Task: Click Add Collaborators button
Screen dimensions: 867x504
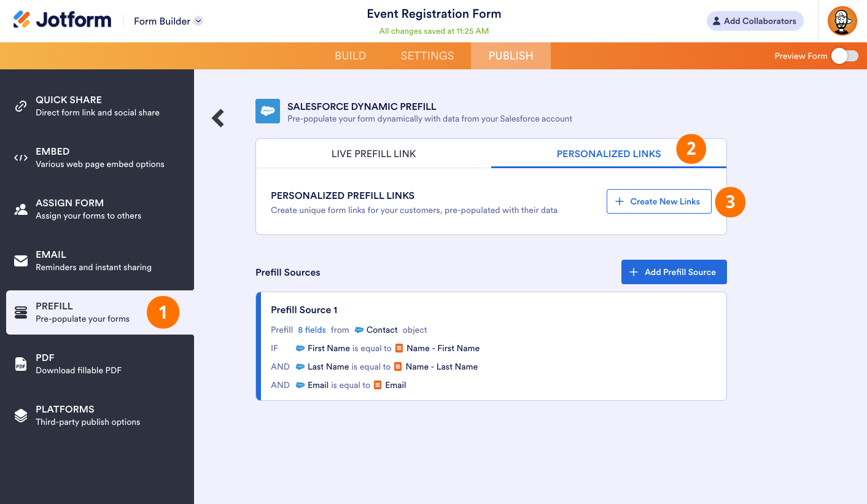Action: (x=755, y=21)
